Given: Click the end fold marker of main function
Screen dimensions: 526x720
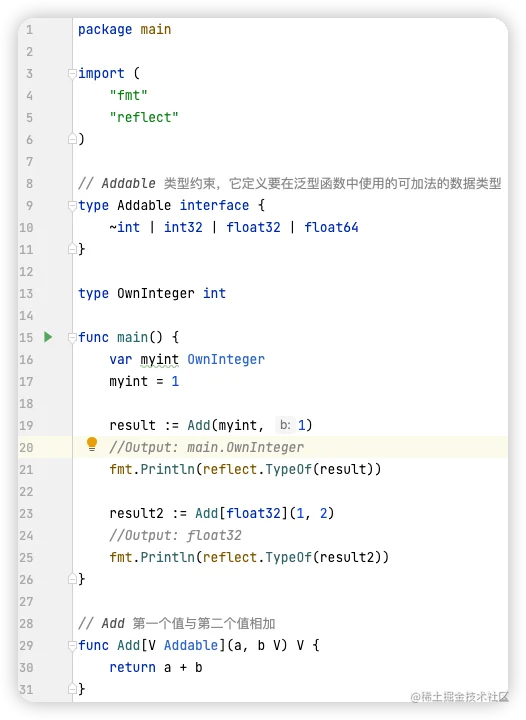Looking at the screenshot, I should pos(72,579).
